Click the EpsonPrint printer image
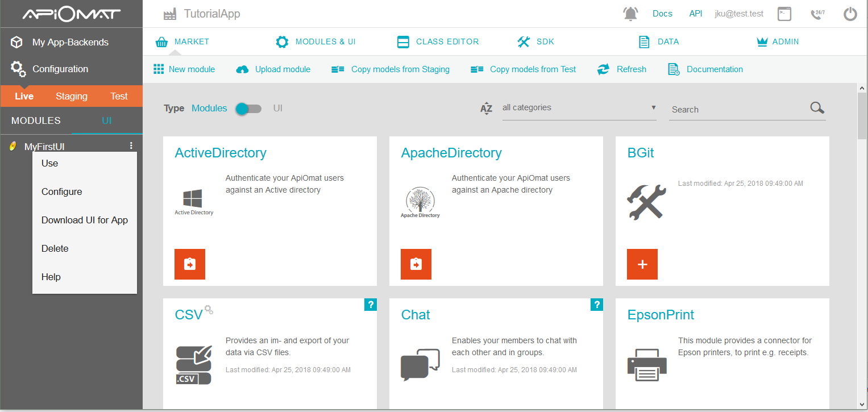 [x=647, y=364]
